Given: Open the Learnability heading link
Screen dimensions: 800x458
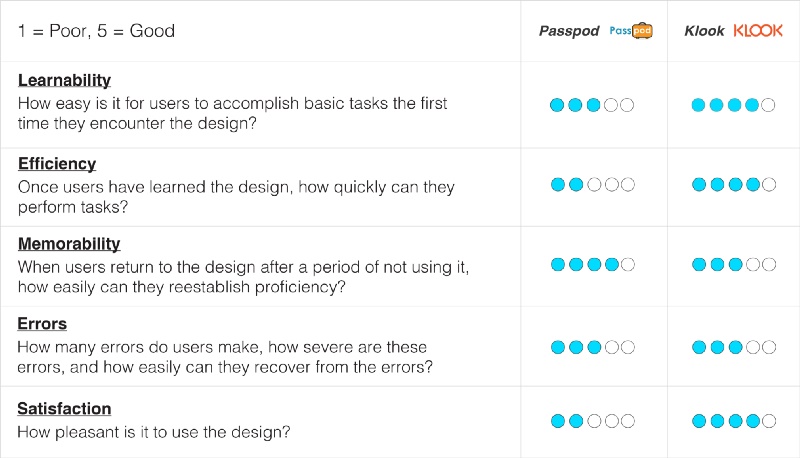Looking at the screenshot, I should (64, 80).
